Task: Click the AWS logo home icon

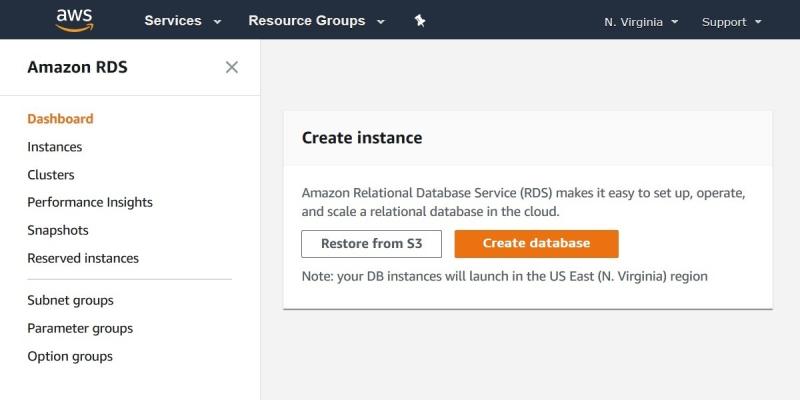Action: click(74, 20)
